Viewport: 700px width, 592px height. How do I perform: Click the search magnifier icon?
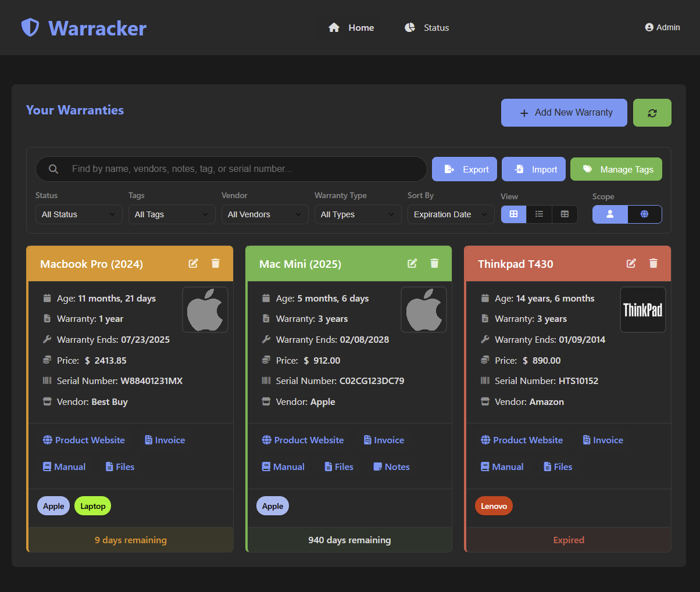pos(53,169)
